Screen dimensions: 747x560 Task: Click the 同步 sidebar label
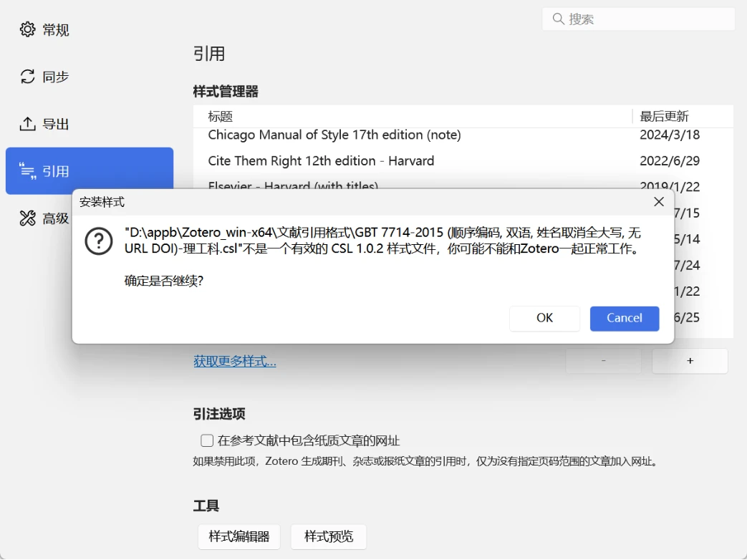point(56,77)
